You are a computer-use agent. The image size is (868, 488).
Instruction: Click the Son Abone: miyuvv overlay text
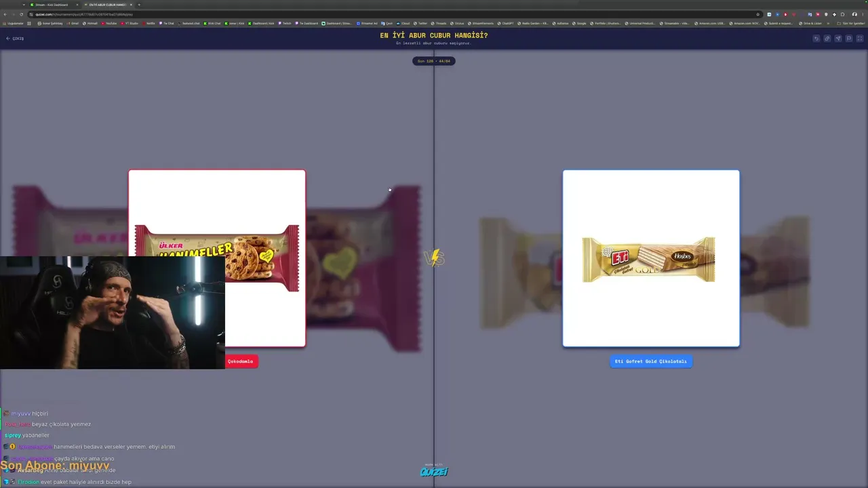click(54, 466)
